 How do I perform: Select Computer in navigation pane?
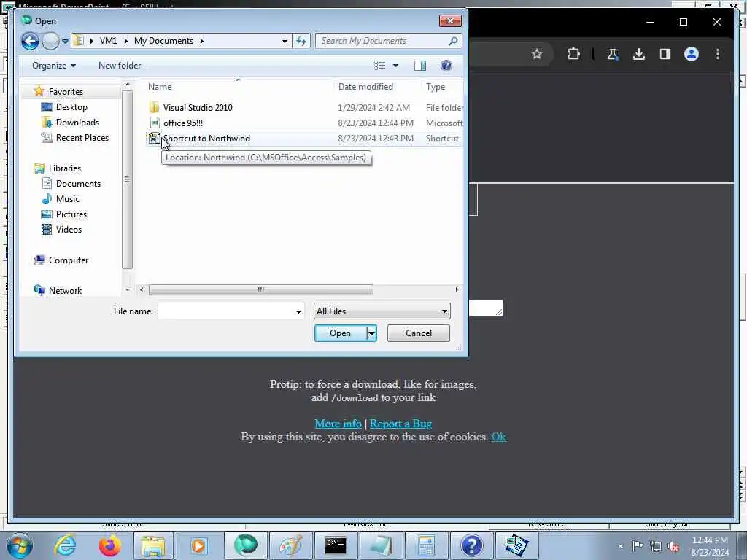tap(68, 260)
